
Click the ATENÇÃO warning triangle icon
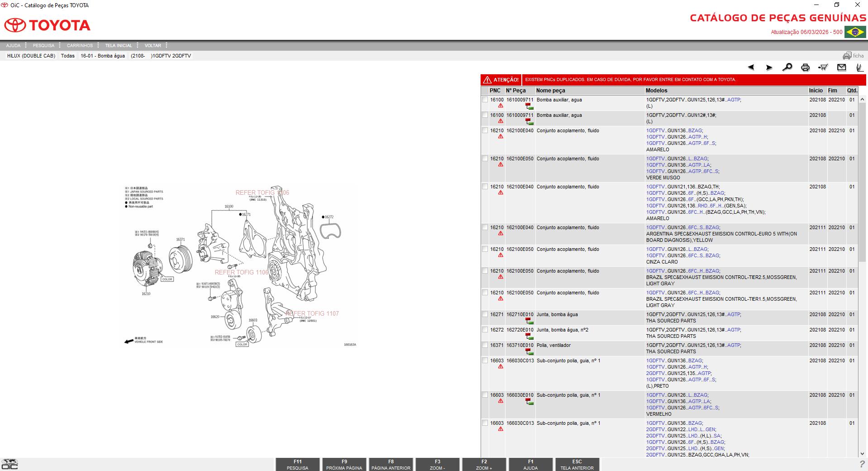[x=487, y=80]
